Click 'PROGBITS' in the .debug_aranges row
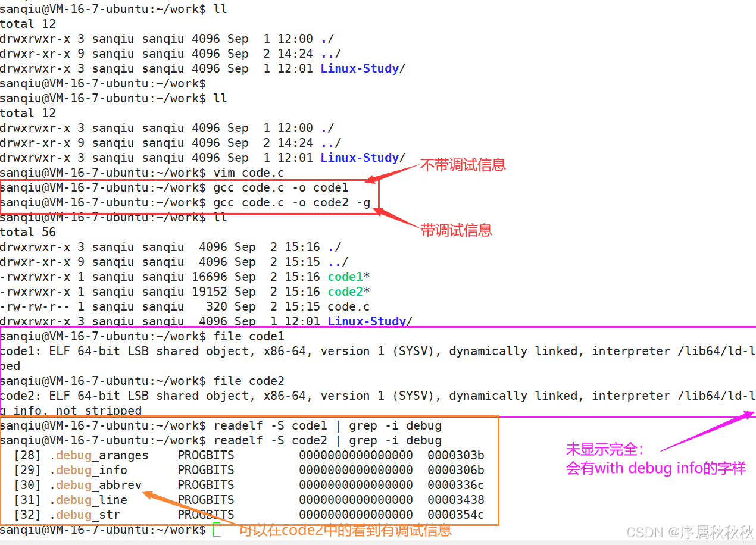The image size is (756, 545). 206,455
